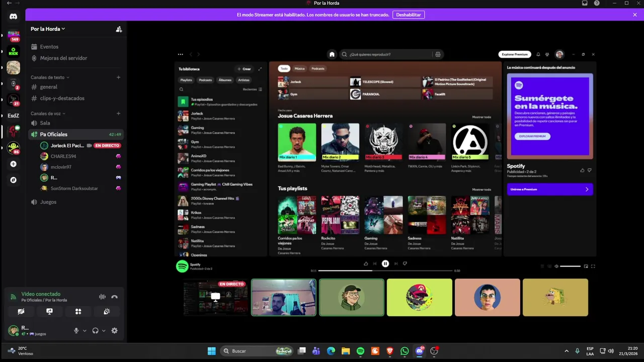
Task: Open server icon with 149 badge
Action: (14, 36)
